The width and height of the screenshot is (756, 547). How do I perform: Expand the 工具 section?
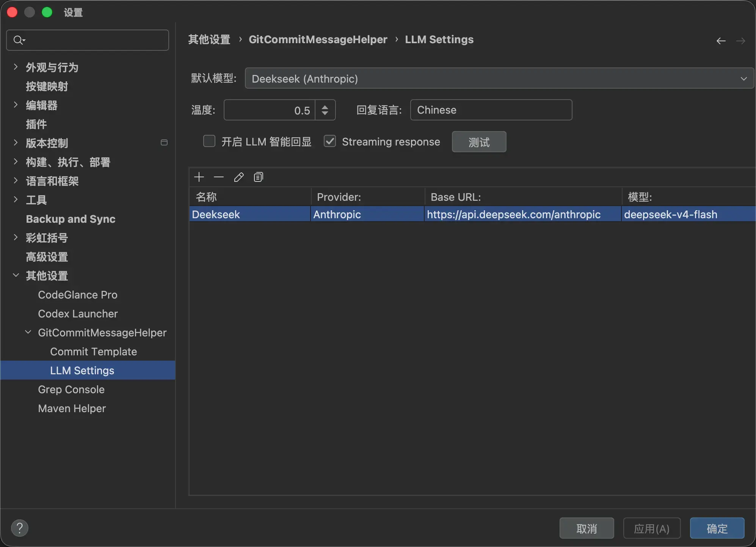pyautogui.click(x=16, y=200)
